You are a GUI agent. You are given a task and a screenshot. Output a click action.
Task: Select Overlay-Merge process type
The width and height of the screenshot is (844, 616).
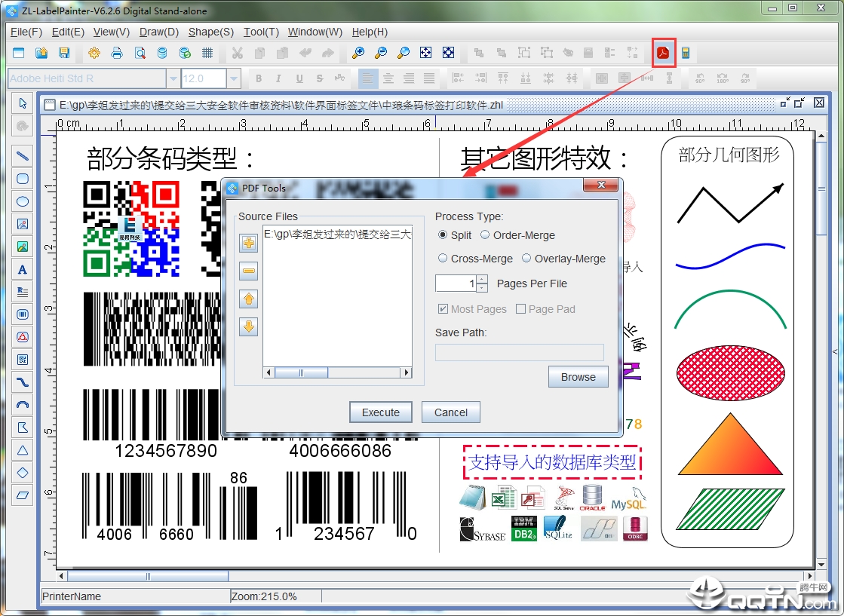pyautogui.click(x=526, y=259)
